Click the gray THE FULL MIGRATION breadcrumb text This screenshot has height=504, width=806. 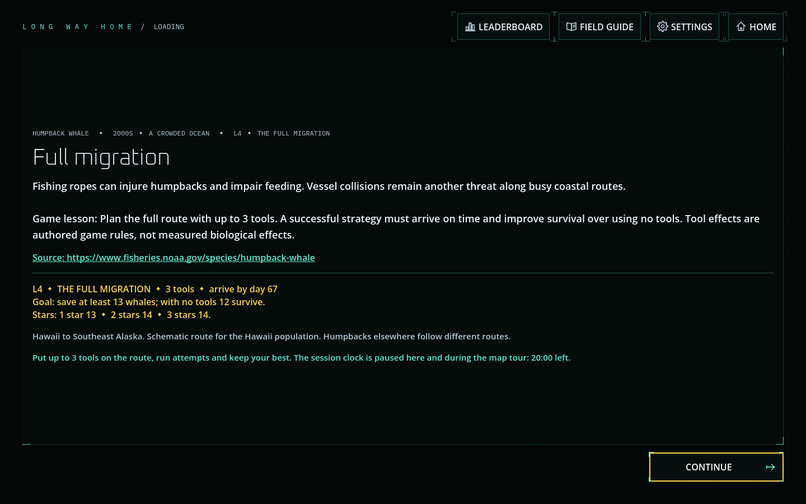tap(294, 133)
